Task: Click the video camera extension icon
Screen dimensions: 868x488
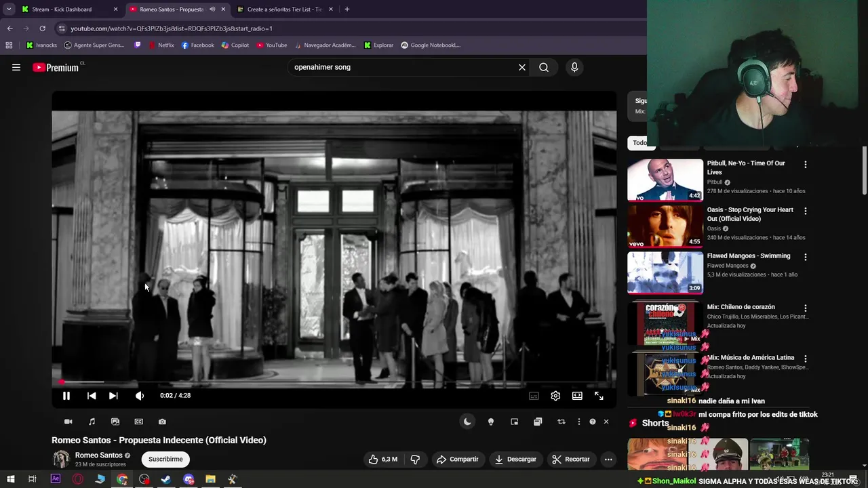Action: 68,422
